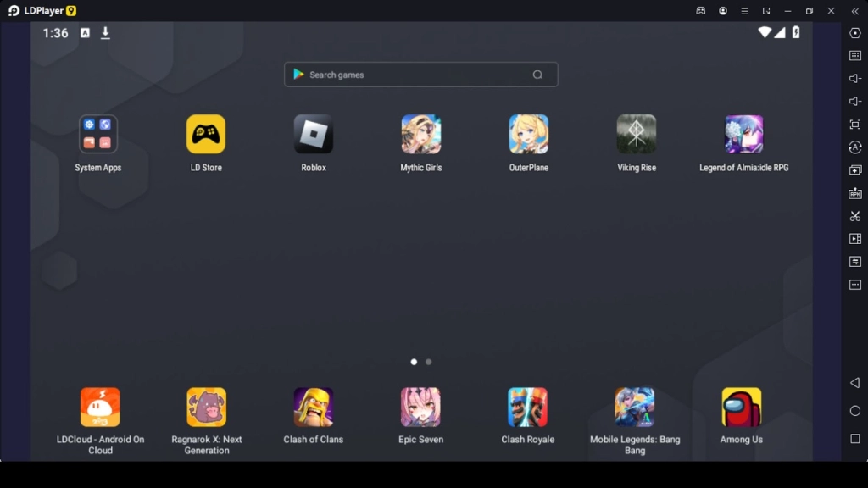Go to second home screen page dot
Image resolution: width=868 pixels, height=488 pixels.
(428, 362)
